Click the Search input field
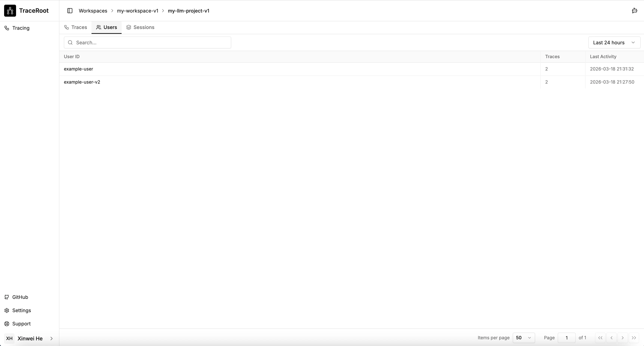The width and height of the screenshot is (644, 346). click(147, 42)
